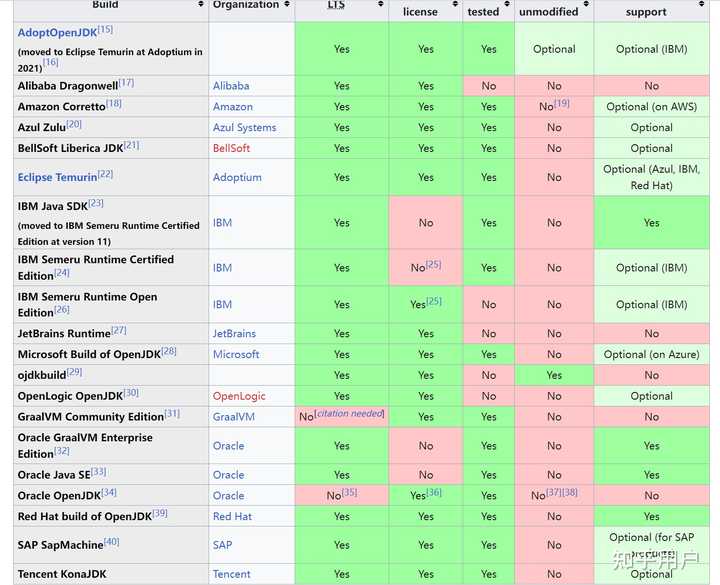
Task: Click 'Optional (Azul, IBM, Red Hat)' cell
Action: [652, 177]
